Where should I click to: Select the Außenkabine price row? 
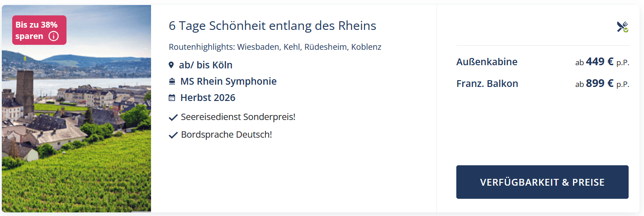click(543, 62)
